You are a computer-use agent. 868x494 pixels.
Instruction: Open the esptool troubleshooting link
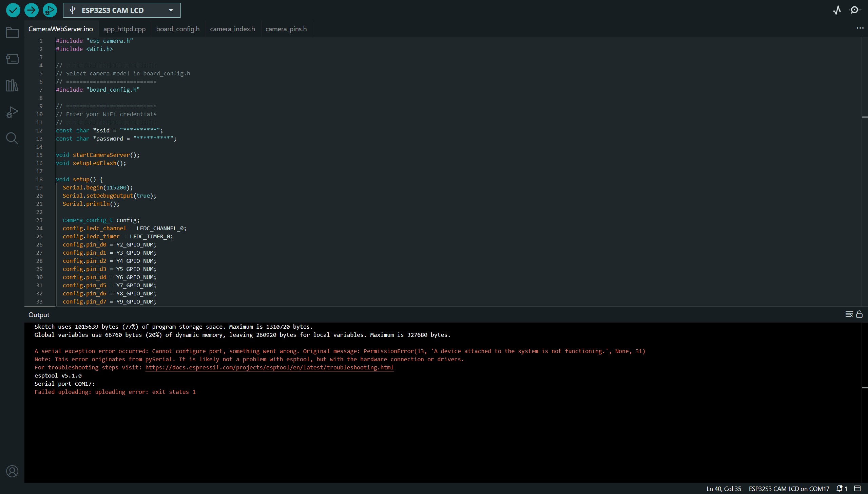point(269,367)
